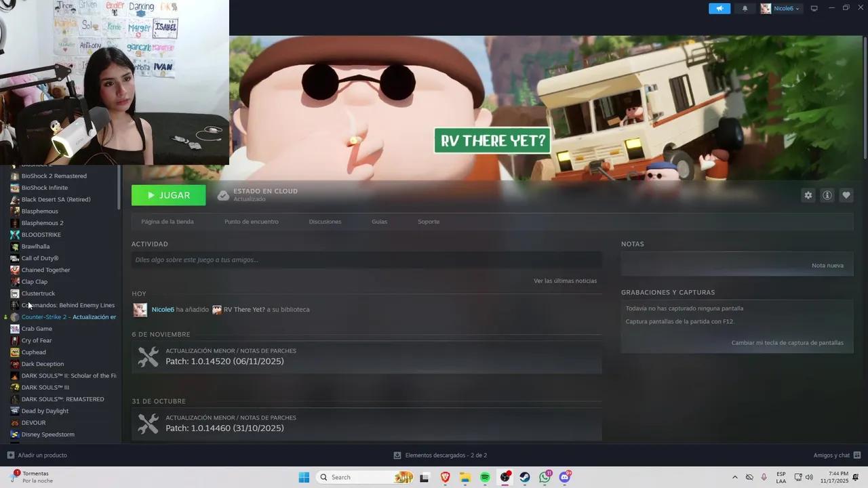Click the green JUGAR play button
This screenshot has height=488, width=868.
pyautogui.click(x=168, y=195)
